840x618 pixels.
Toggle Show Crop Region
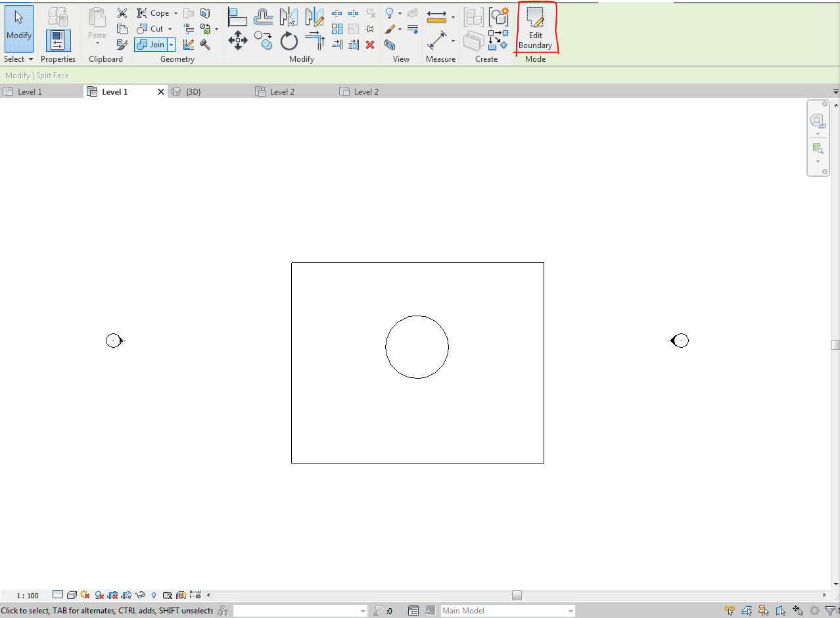pos(126,595)
